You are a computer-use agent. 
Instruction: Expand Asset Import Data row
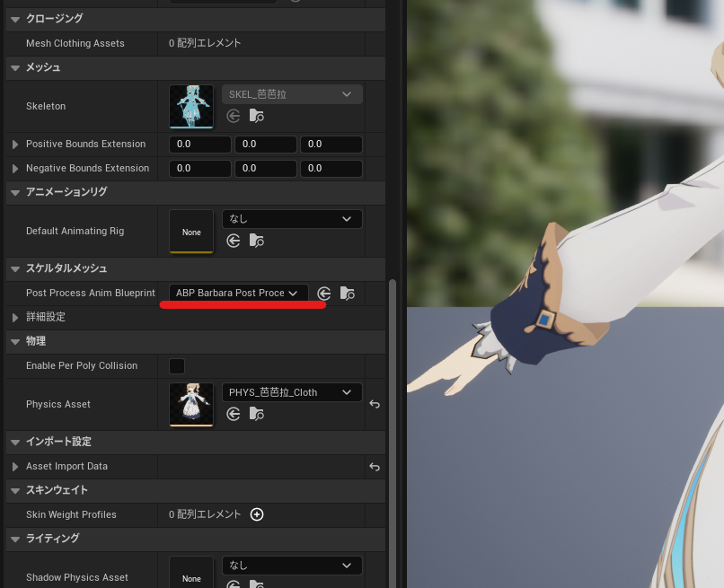pyautogui.click(x=15, y=467)
